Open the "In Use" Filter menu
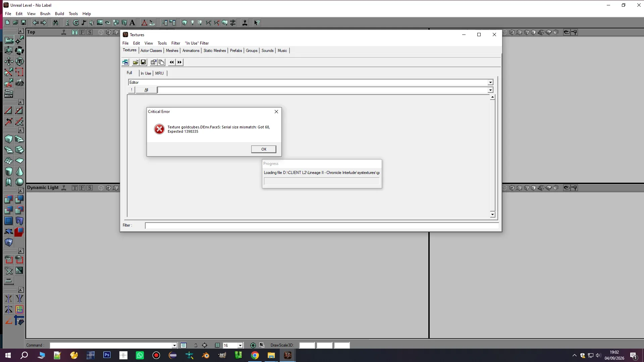The width and height of the screenshot is (644, 362). pyautogui.click(x=197, y=43)
